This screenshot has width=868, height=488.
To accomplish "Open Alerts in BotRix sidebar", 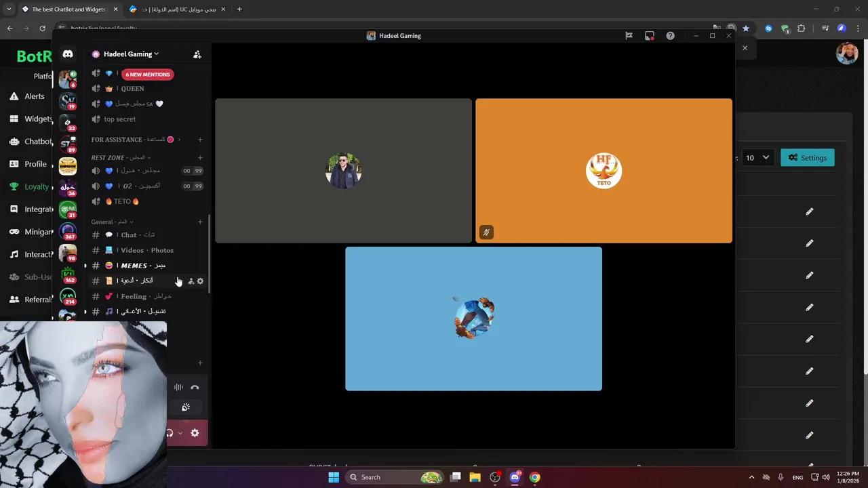I will pyautogui.click(x=27, y=96).
